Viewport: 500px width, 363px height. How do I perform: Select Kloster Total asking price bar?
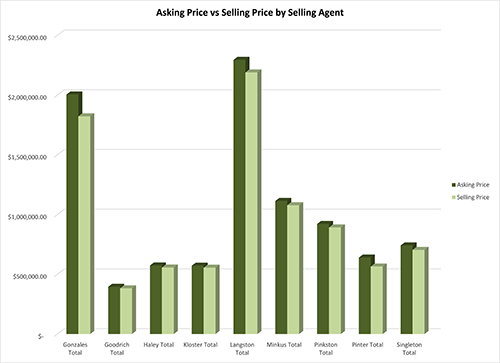(198, 299)
